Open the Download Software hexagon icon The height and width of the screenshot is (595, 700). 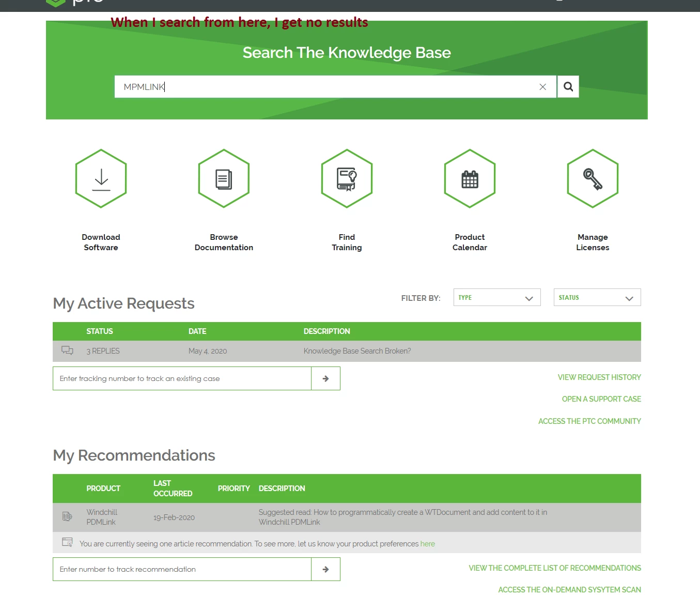101,178
